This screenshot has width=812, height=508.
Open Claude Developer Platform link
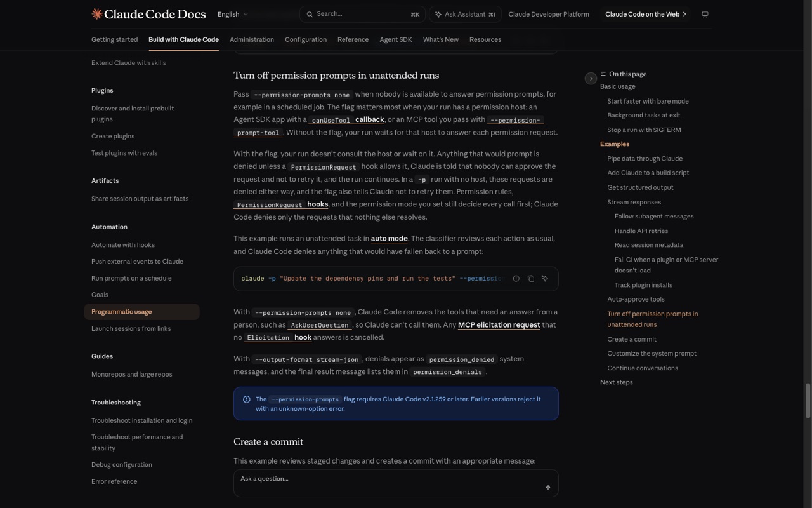(x=549, y=14)
